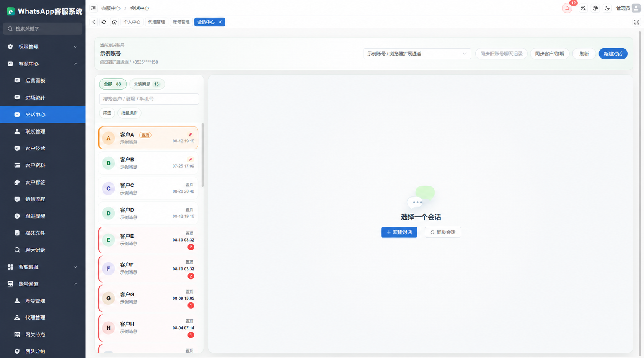Click the home icon in tab bar
This screenshot has width=644, height=358.
tap(114, 22)
